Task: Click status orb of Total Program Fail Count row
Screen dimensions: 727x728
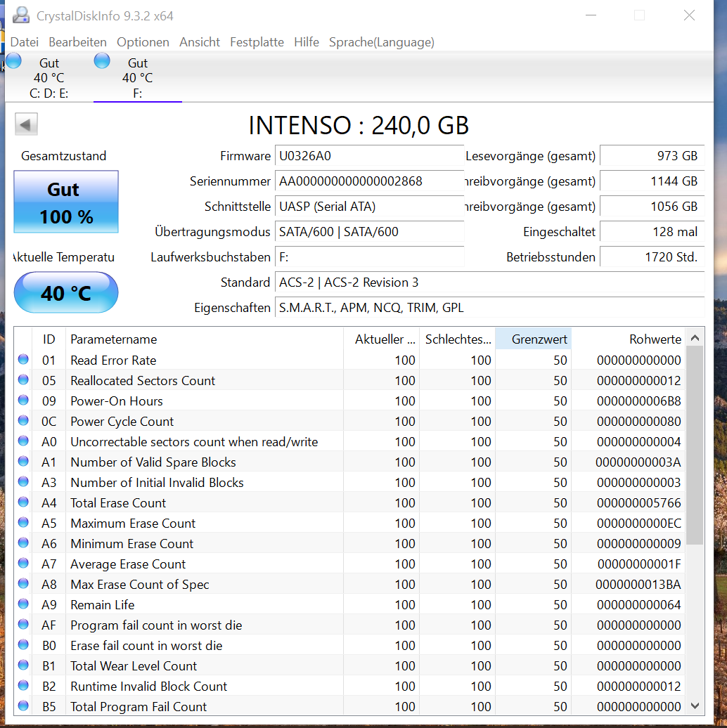Action: pos(23,706)
